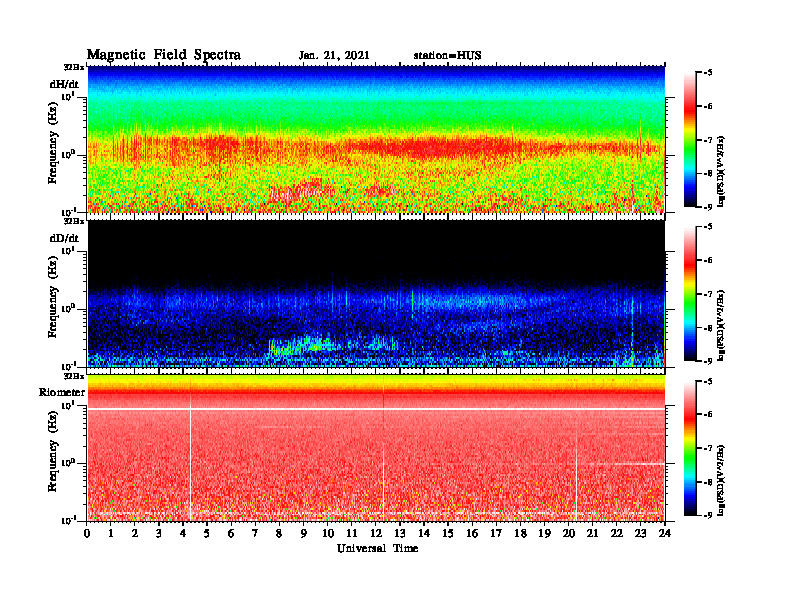This screenshot has width=792, height=612.
Task: Click the '14' hour tick label
Action: coord(424,534)
